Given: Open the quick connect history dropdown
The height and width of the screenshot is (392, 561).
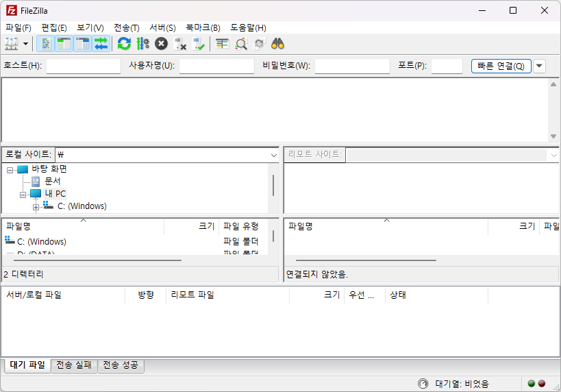Looking at the screenshot, I should point(539,66).
